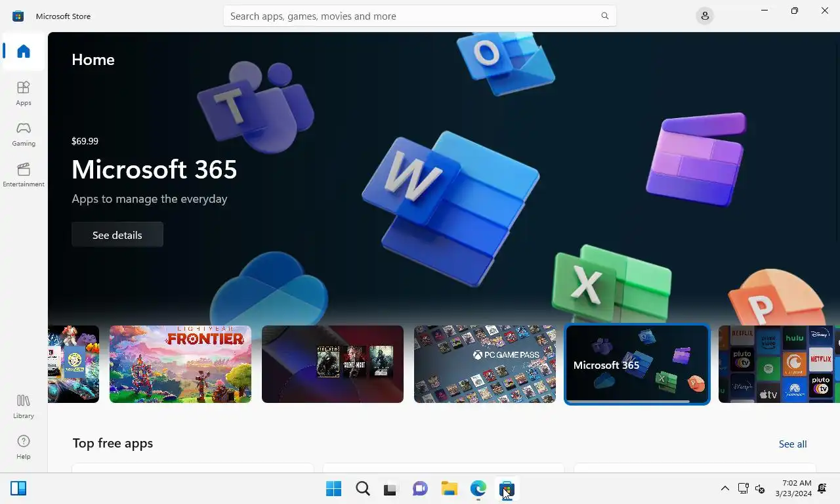Go to Gaming section
This screenshot has height=504, width=840.
pyautogui.click(x=24, y=134)
